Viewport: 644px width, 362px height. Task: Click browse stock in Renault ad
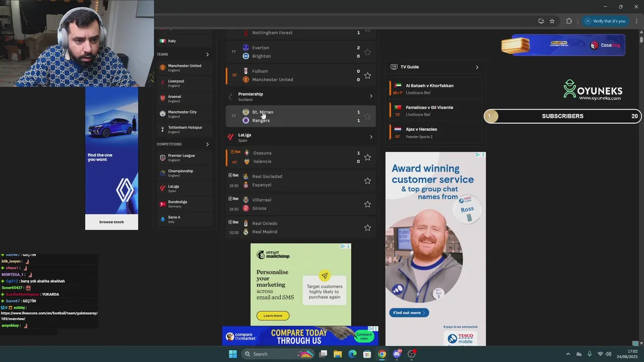(x=112, y=222)
